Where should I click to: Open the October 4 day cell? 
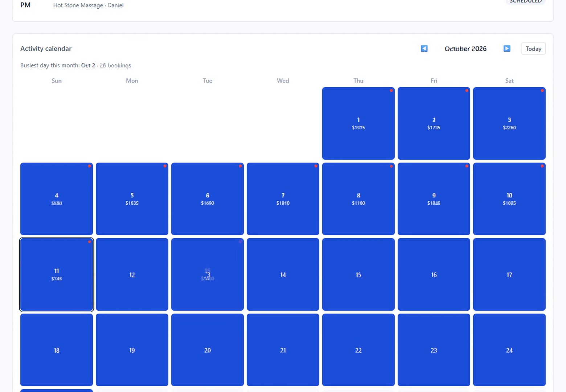[x=57, y=199]
